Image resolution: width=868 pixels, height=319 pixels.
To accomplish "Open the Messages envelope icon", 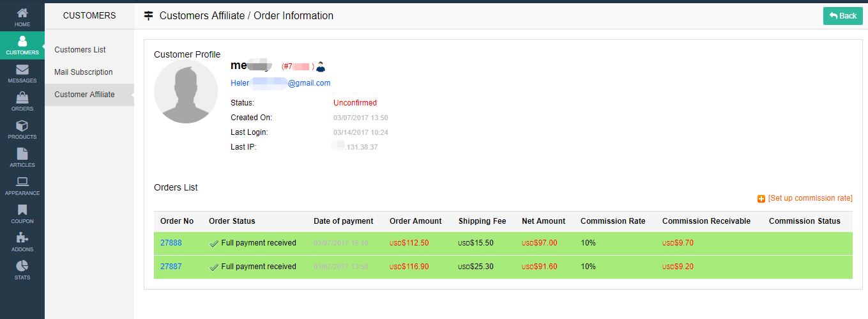I will point(22,70).
